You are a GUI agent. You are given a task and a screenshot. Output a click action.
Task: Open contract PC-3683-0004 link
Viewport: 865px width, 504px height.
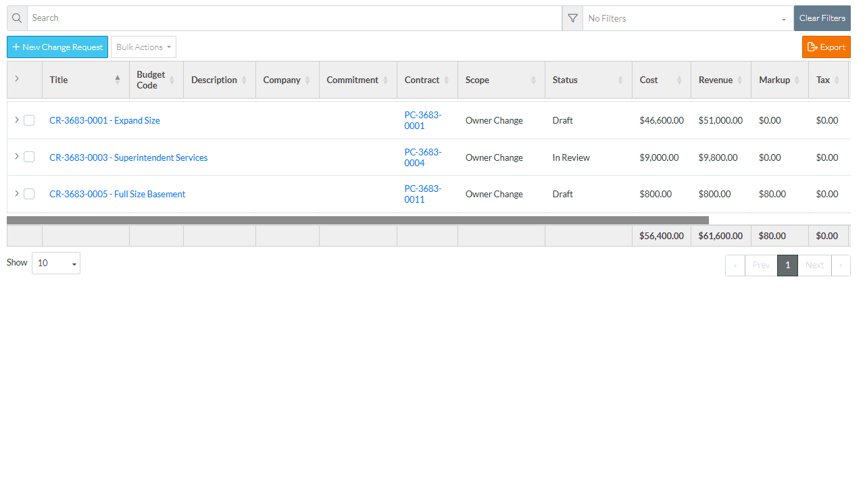(423, 157)
